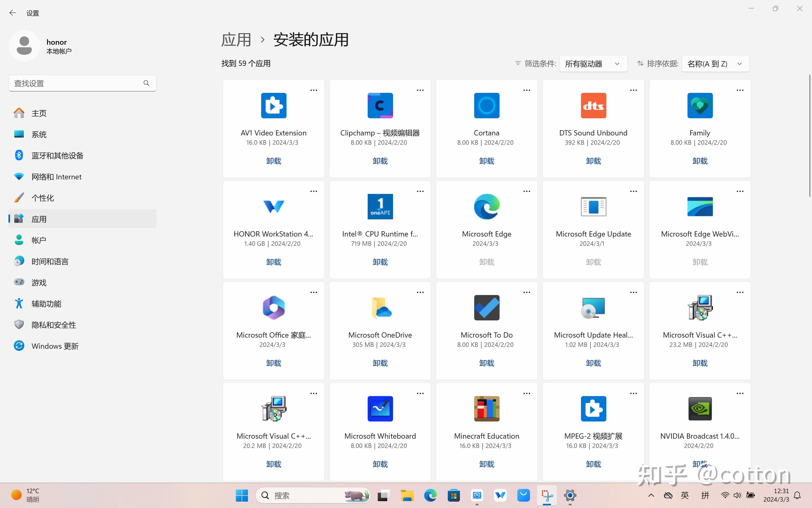Click the Microsoft OneDrive app icon

pyautogui.click(x=381, y=308)
